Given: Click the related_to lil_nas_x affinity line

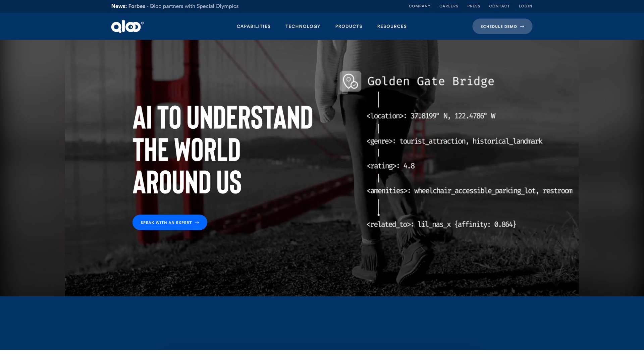Looking at the screenshot, I should [441, 224].
